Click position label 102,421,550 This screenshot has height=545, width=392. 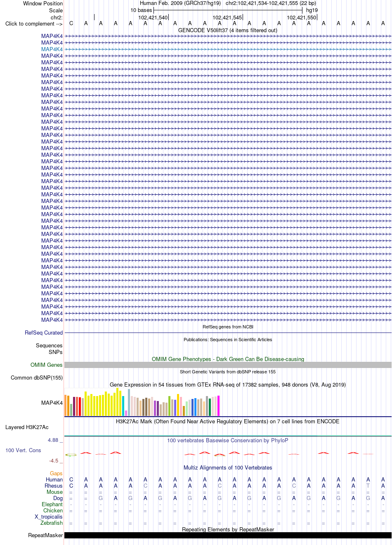pos(302,17)
